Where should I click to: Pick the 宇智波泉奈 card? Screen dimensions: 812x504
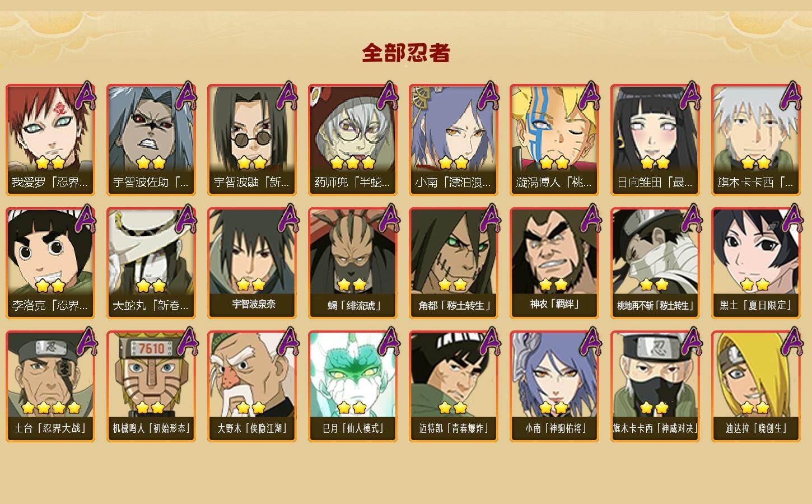[x=252, y=263]
